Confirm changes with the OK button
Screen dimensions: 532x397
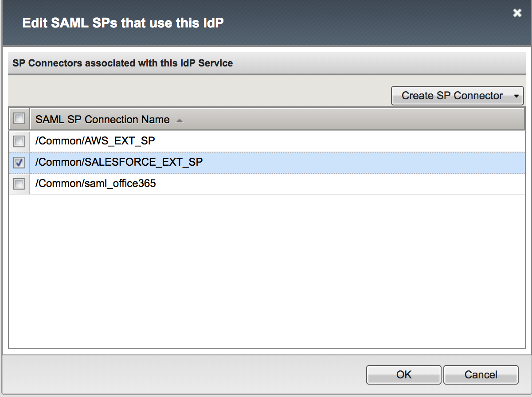404,375
